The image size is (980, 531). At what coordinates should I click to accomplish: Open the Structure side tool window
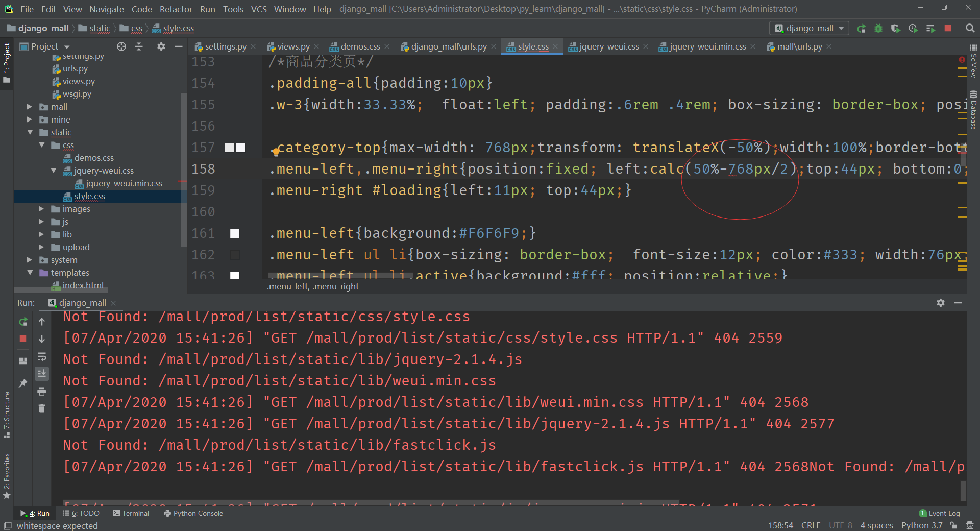pyautogui.click(x=7, y=415)
